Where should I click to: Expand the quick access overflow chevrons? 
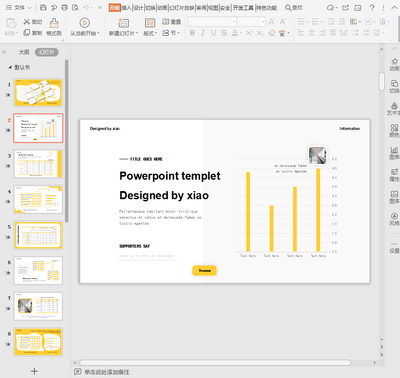click(x=100, y=7)
